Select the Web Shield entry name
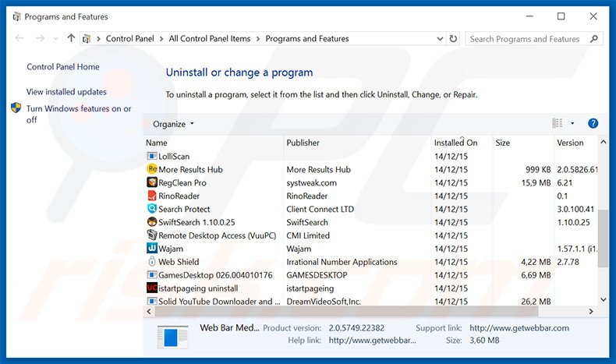This screenshot has width=616, height=364. (179, 262)
